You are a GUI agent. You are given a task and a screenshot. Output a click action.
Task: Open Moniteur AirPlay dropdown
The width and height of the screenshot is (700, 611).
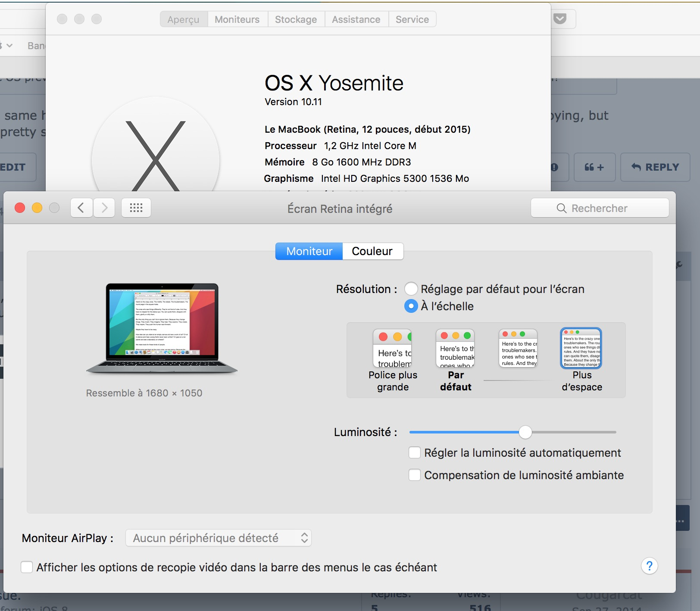tap(219, 538)
